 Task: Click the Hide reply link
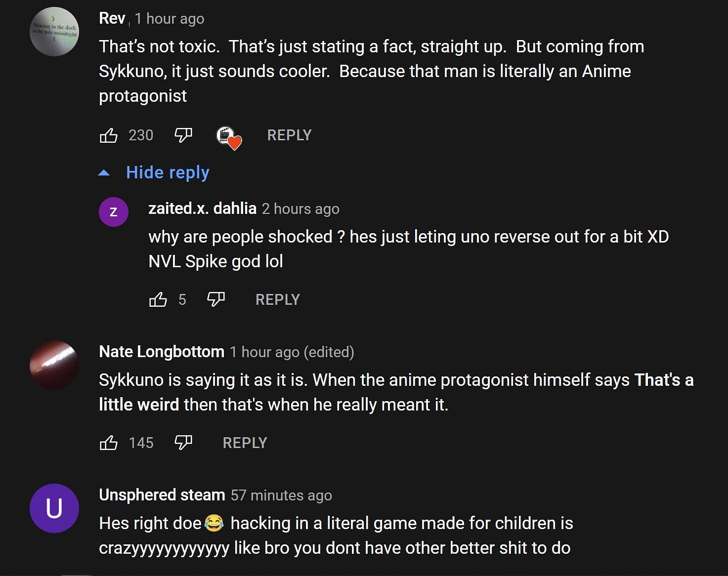(168, 172)
